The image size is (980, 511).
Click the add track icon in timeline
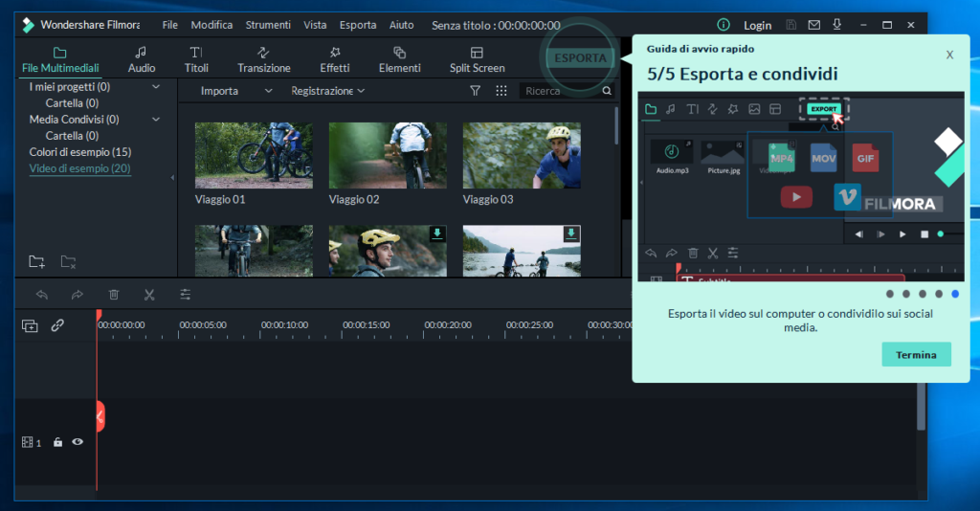tap(30, 325)
